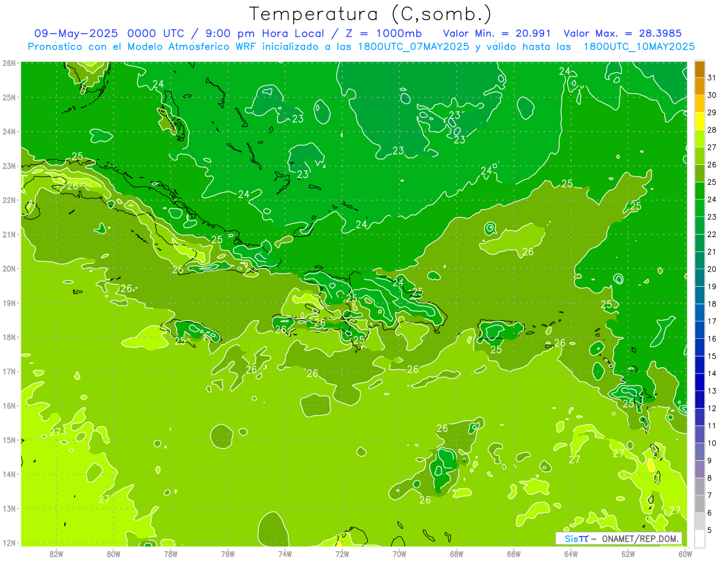This screenshot has width=728, height=562.
Task: Click longitude axis label "66W"
Action: click(514, 554)
